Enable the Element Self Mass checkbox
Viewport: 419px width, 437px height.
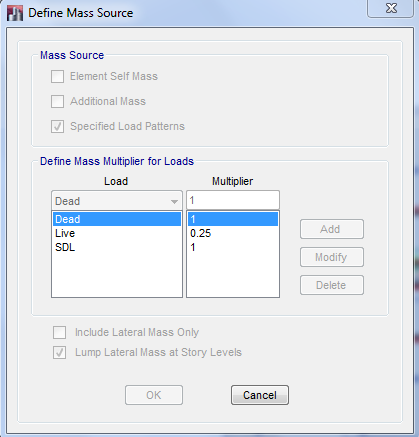(57, 76)
